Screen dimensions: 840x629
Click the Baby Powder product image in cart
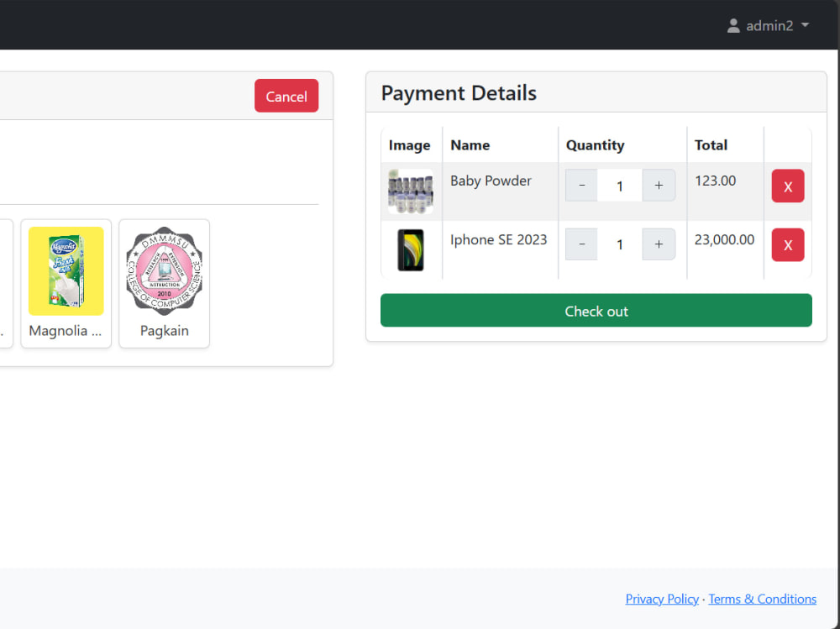point(411,191)
